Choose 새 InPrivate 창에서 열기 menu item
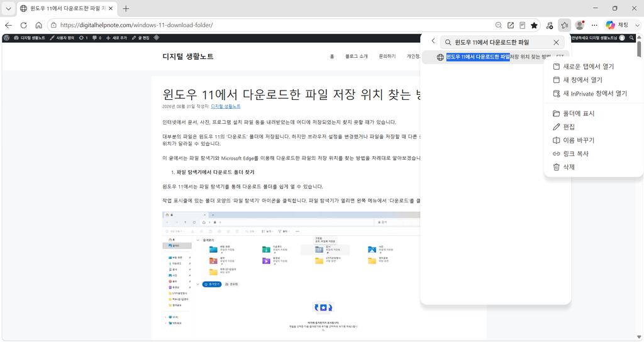The image size is (644, 342). 594,93
